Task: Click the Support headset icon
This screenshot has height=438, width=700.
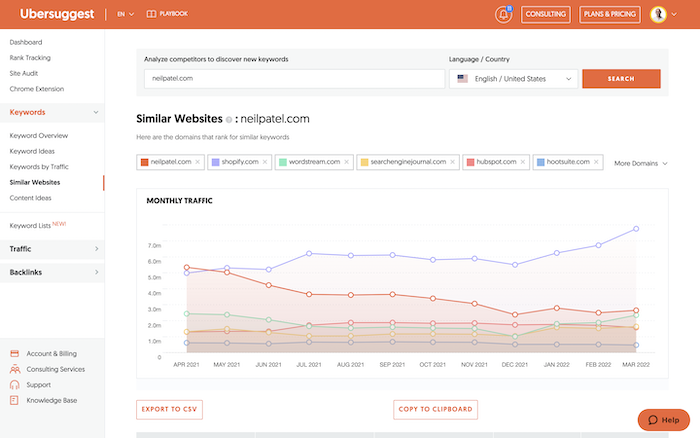Action: tap(14, 385)
